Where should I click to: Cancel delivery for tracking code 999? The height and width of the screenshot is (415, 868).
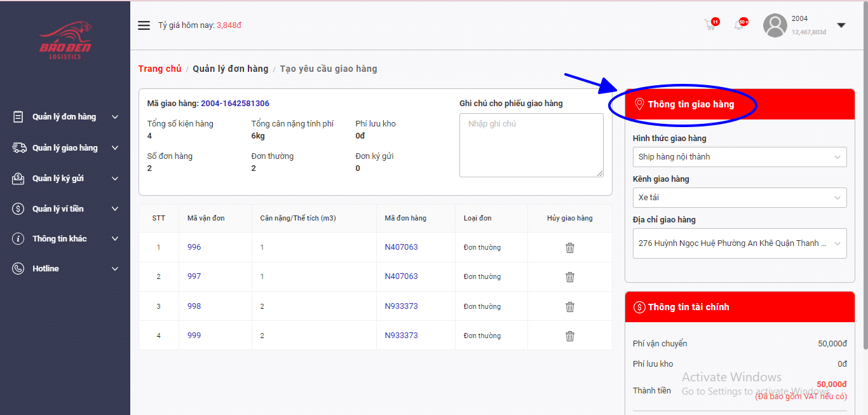pos(569,336)
